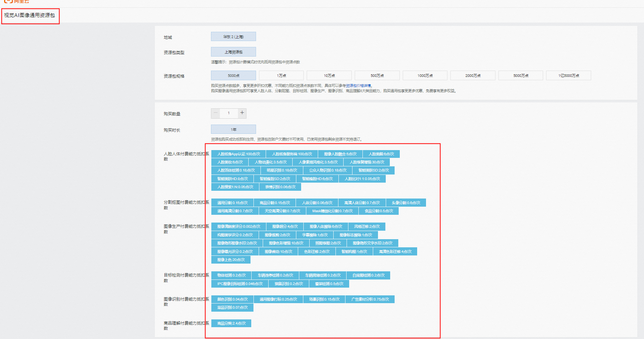
Task: Click the 视觉AI图像通用资源包 page title
Action: (30, 15)
